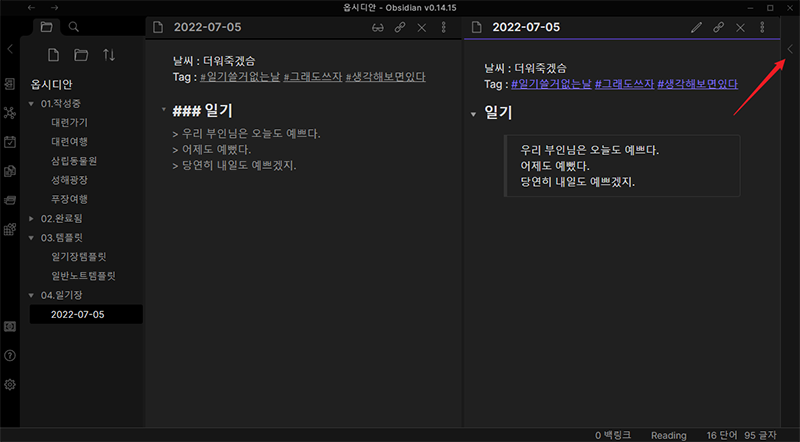Navigate back using title bar arrow

pyautogui.click(x=31, y=8)
